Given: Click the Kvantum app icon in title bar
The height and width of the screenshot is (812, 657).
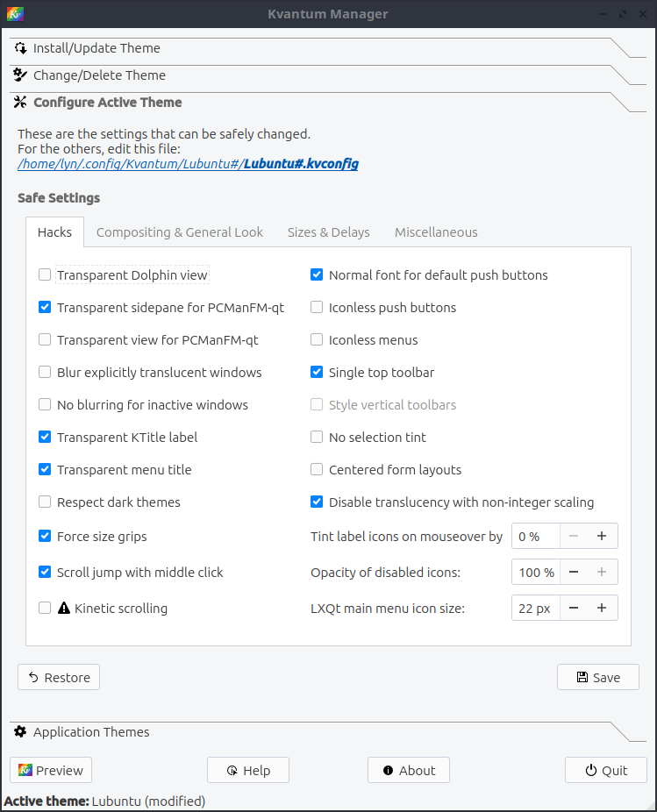Looking at the screenshot, I should (15, 14).
